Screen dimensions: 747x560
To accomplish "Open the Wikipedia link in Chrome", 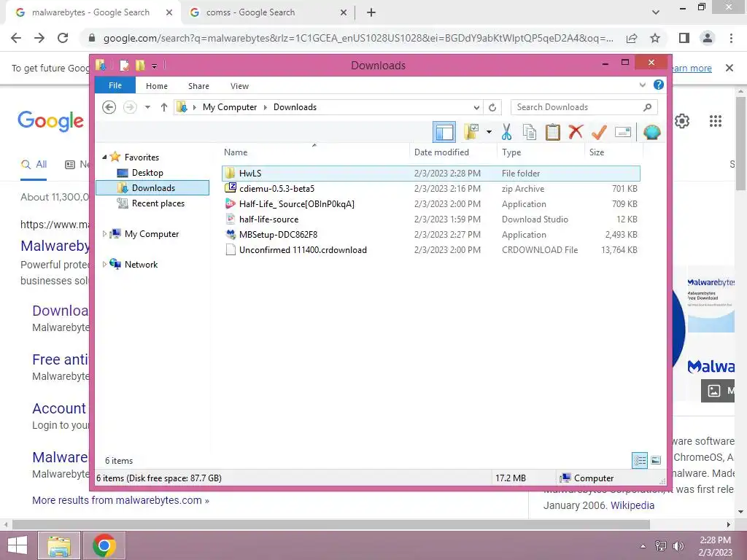I will (632, 505).
